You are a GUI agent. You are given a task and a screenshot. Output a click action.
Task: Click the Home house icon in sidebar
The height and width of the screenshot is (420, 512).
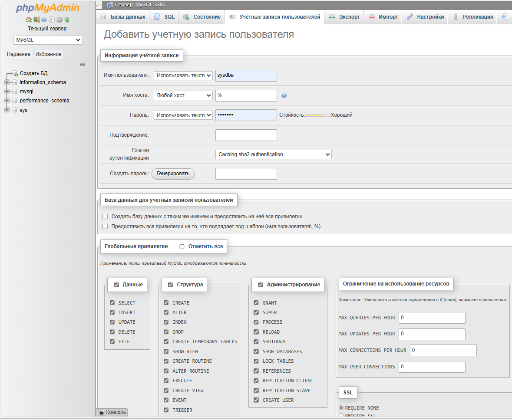coord(28,20)
